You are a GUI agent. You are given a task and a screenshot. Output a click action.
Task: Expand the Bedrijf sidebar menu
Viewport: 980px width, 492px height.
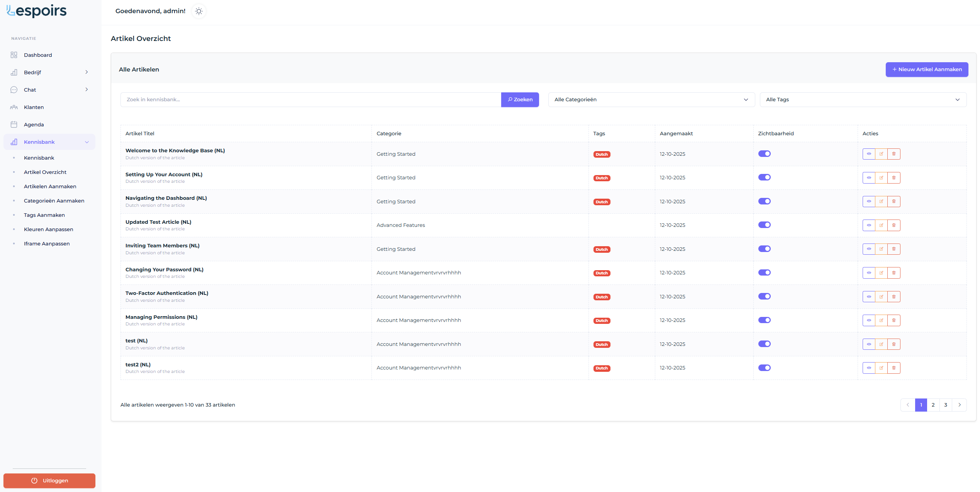click(49, 72)
